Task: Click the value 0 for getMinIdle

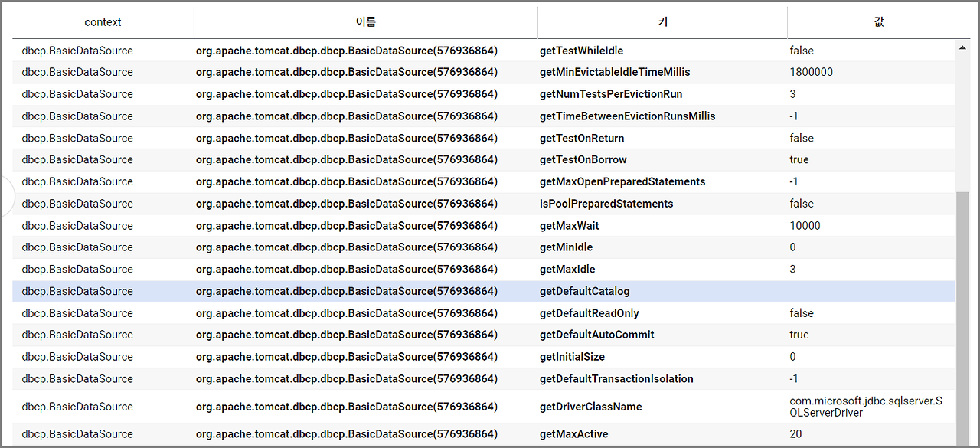Action: click(x=792, y=247)
